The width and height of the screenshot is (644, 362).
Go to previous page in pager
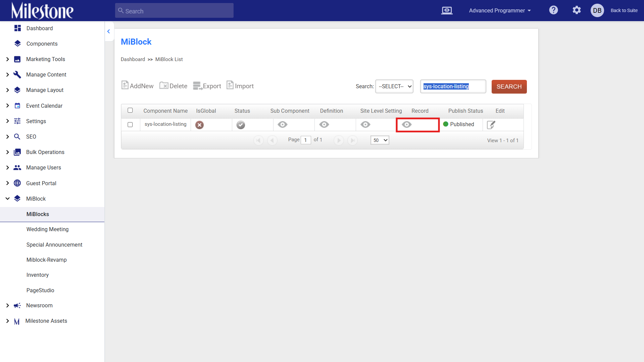[272, 140]
